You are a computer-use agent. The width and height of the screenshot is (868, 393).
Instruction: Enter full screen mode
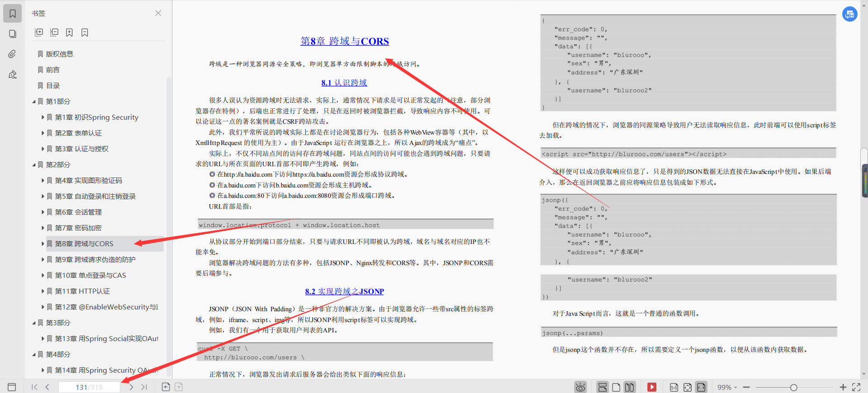tap(856, 387)
